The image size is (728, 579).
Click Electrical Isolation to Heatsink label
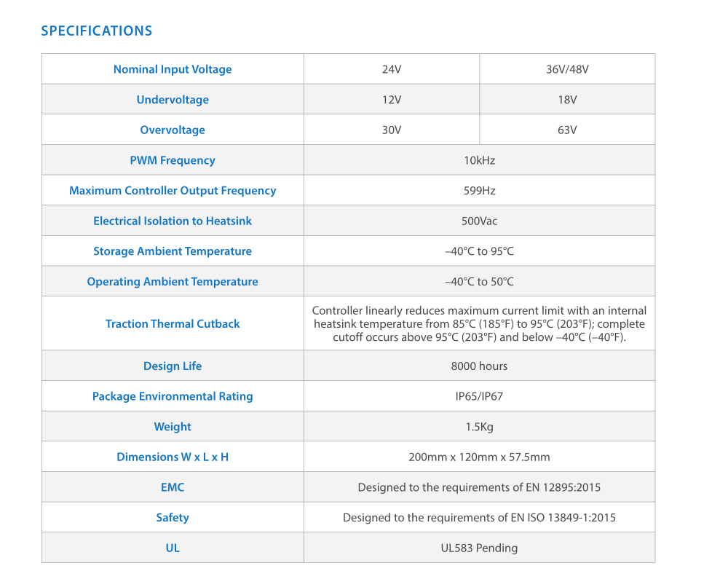click(173, 221)
